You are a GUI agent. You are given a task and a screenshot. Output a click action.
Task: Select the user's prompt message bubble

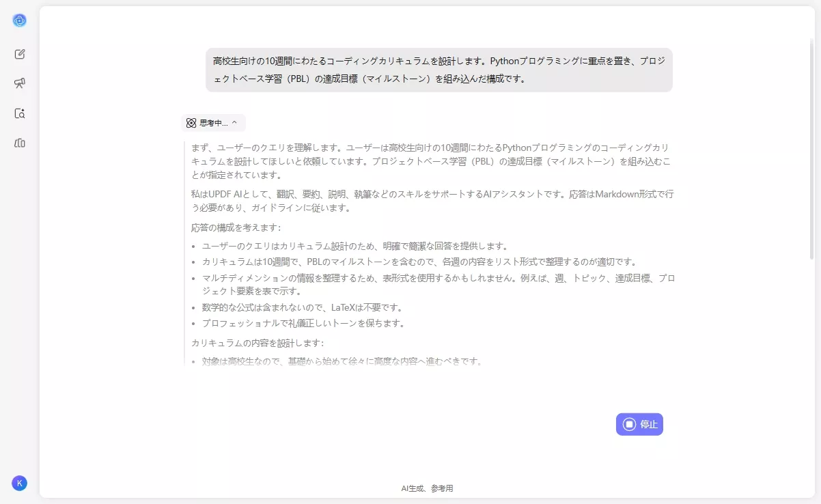[439, 69]
